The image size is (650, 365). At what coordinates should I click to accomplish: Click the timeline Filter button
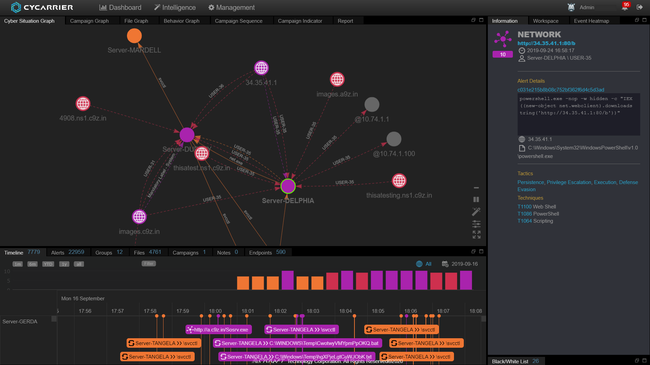coord(149,263)
